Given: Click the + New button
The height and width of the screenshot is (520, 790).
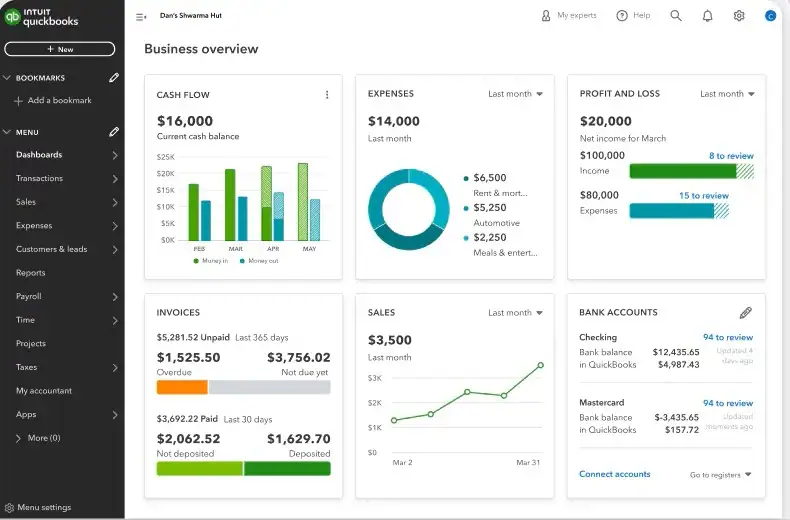Looking at the screenshot, I should pyautogui.click(x=59, y=49).
